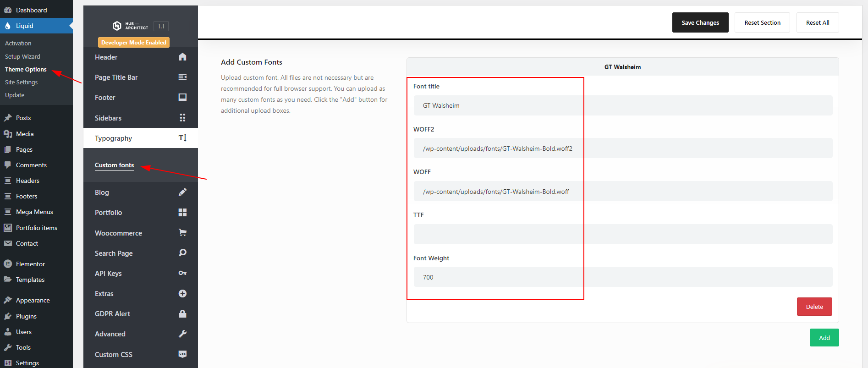Add another custom font box
868x368 pixels.
824,338
